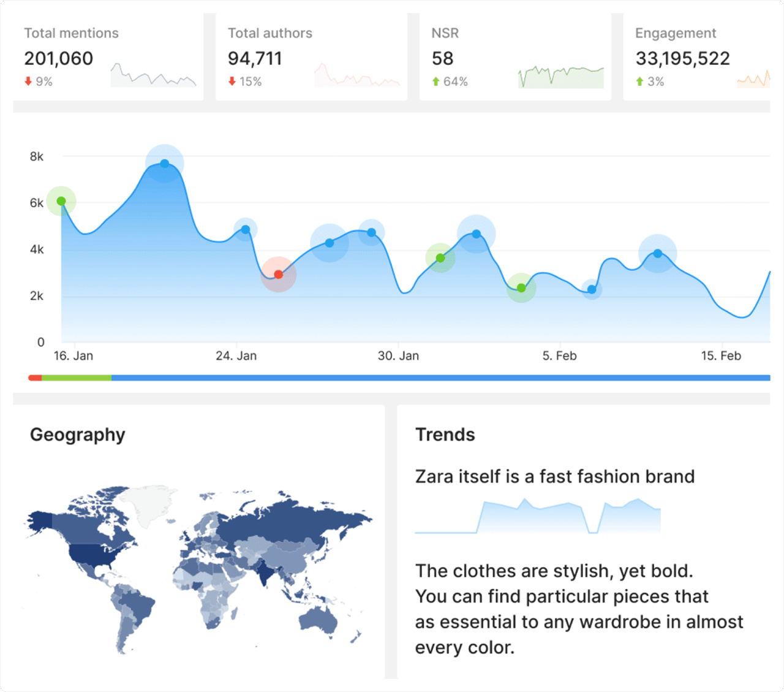The width and height of the screenshot is (784, 692).
Task: Open the orange Engagement sparkline
Action: [753, 78]
